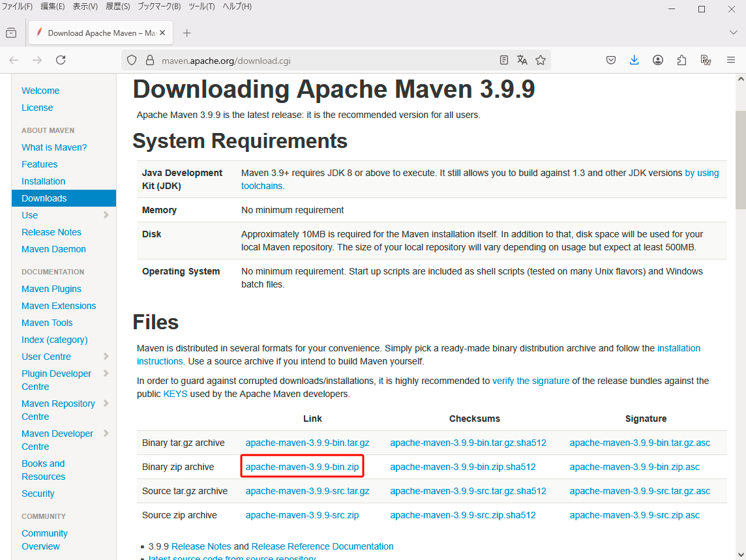Open What is Maven? link
Screen dimensions: 746x560
54,147
